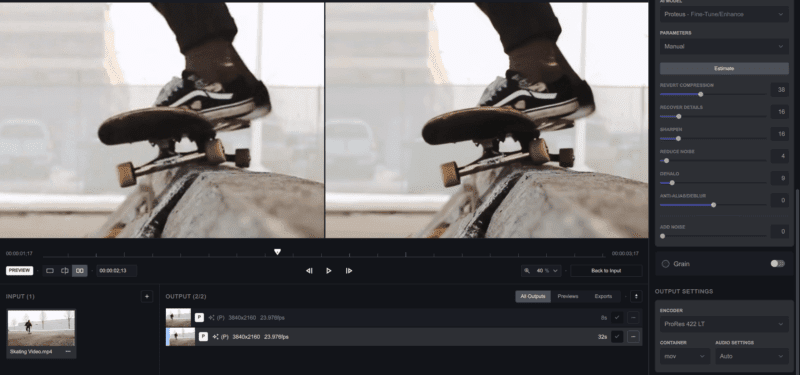Add a new input with plus icon
800x375 pixels.
point(147,296)
